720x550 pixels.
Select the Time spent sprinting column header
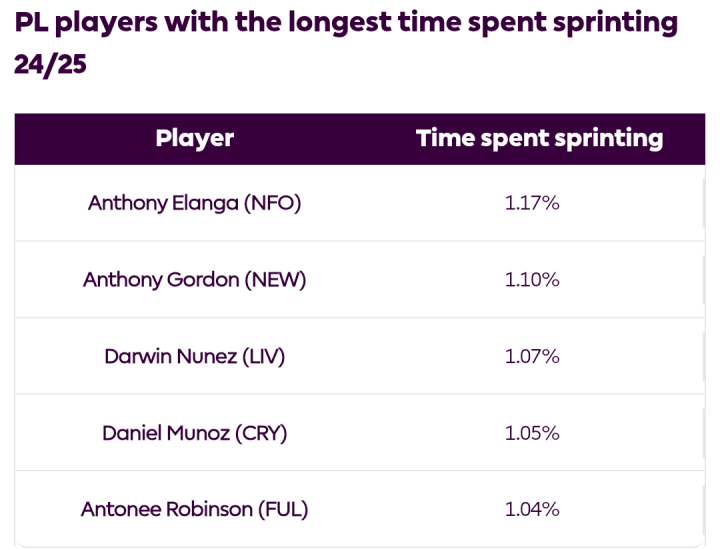(540, 139)
